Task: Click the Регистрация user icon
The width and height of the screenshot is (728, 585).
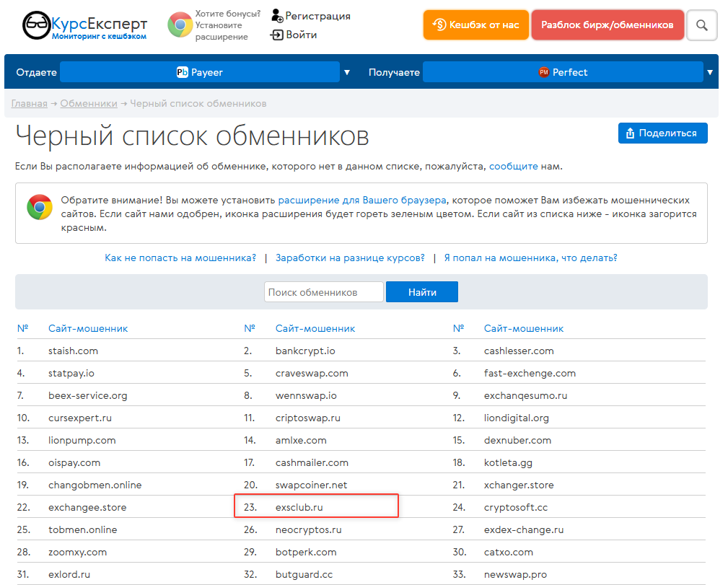Action: tap(277, 16)
